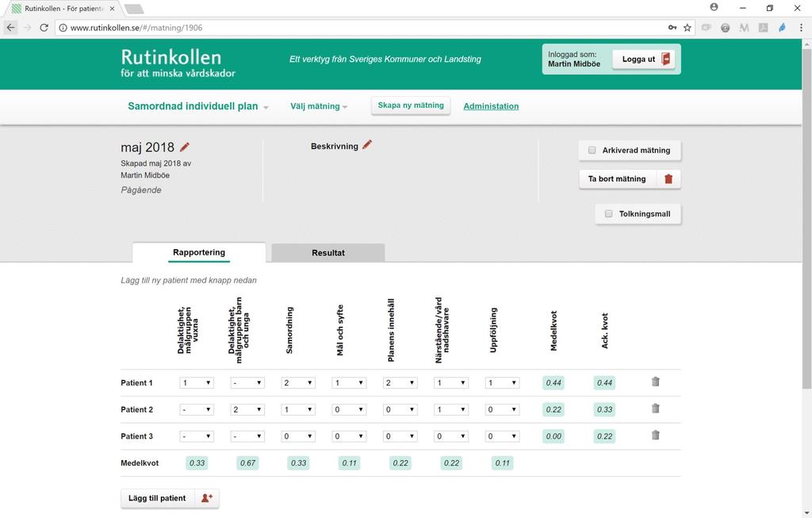Image resolution: width=812 pixels, height=518 pixels.
Task: Click the site info icon before the URL
Action: pyautogui.click(x=63, y=28)
